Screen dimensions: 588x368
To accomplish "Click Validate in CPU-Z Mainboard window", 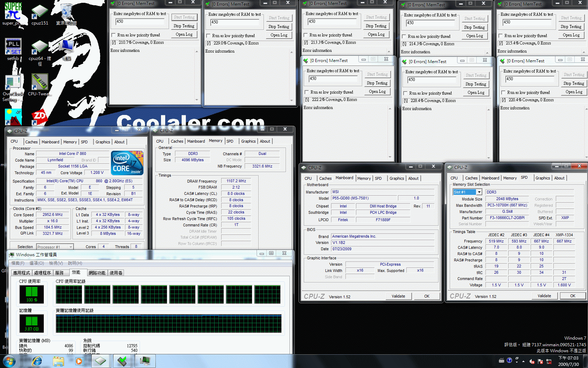I will pyautogui.click(x=398, y=296).
